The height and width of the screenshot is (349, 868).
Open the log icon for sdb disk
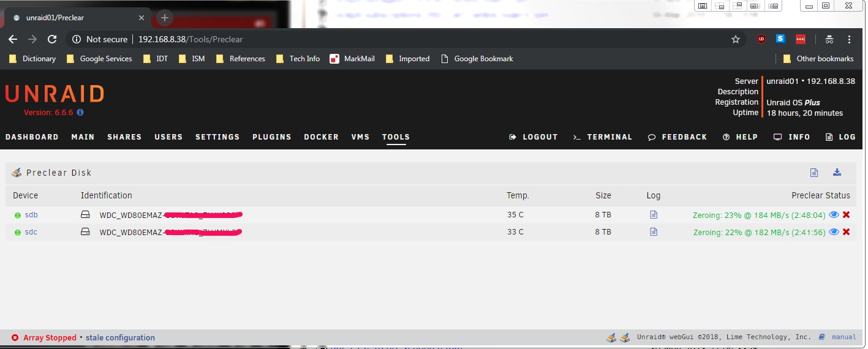[654, 215]
